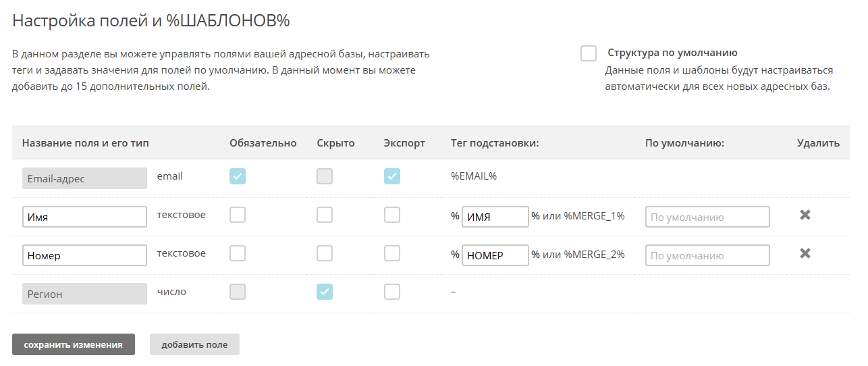This screenshot has height=366, width=868.
Task: Click default value input for Имя row
Action: click(707, 217)
